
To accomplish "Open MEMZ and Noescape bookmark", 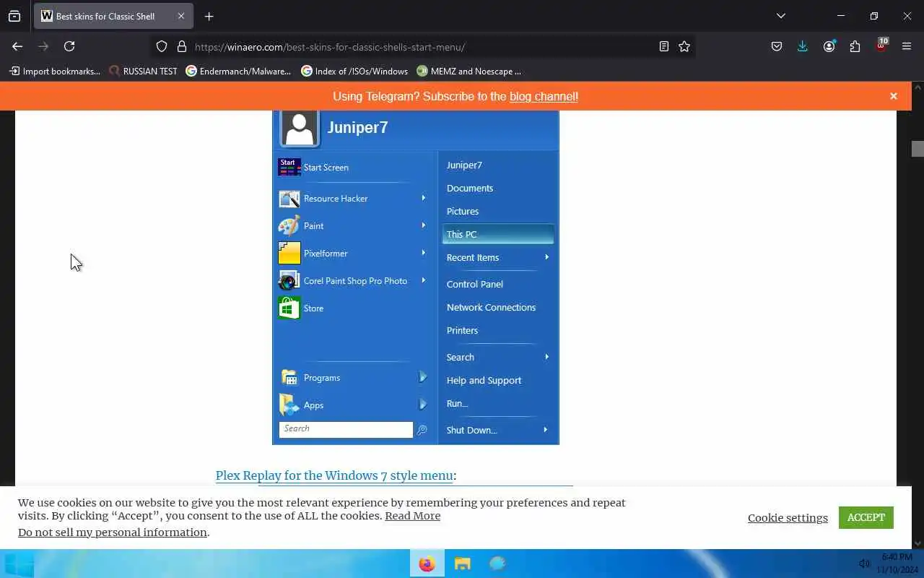I will [x=468, y=71].
